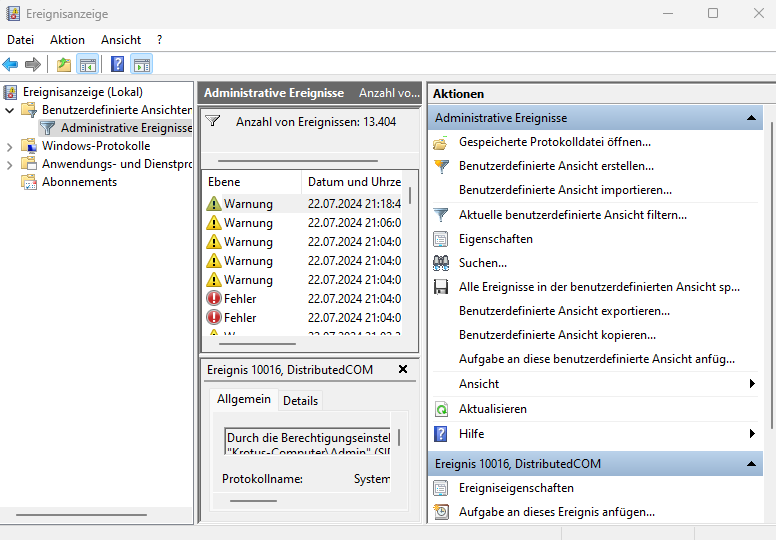Click the Benutzerdefinierte Ansichten folder icon
Viewport: 776px width, 540px height.
(29, 109)
